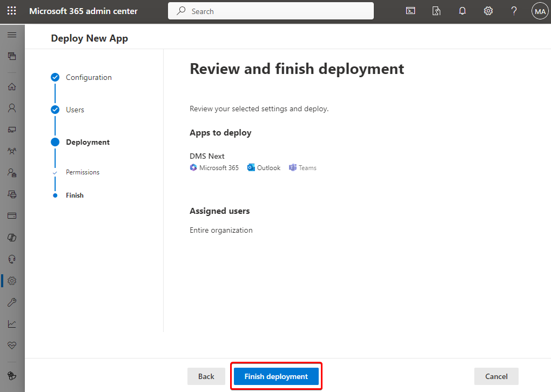Screen dimensions: 551x392
Task: Click the Assigned users heading
Action: pyautogui.click(x=220, y=211)
